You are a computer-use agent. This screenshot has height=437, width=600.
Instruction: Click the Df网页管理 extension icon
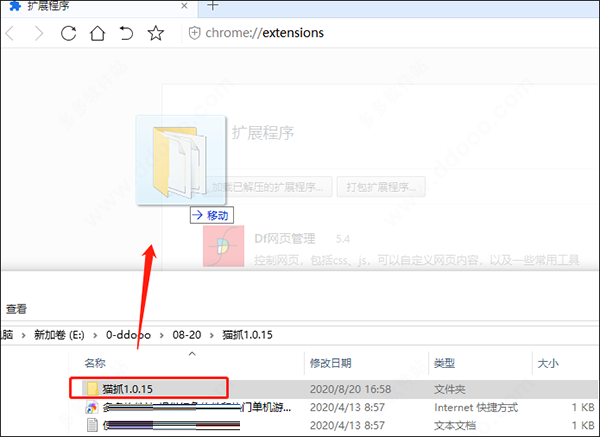tap(224, 247)
